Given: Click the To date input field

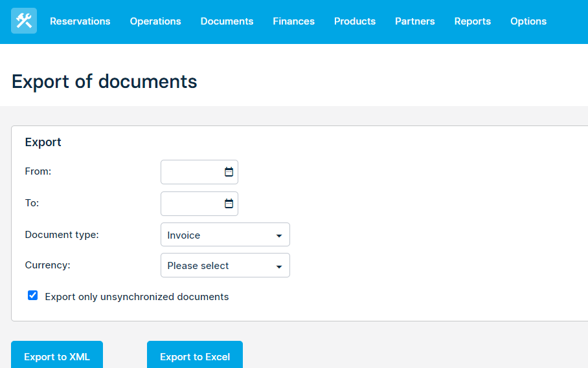Looking at the screenshot, I should pos(199,204).
